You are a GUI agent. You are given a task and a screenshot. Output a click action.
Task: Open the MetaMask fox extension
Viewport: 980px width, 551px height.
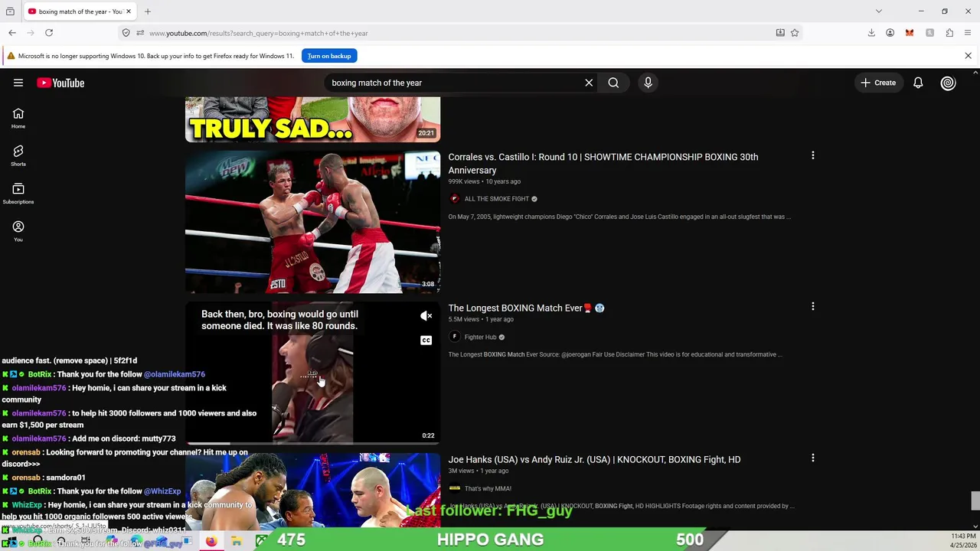pyautogui.click(x=910, y=33)
